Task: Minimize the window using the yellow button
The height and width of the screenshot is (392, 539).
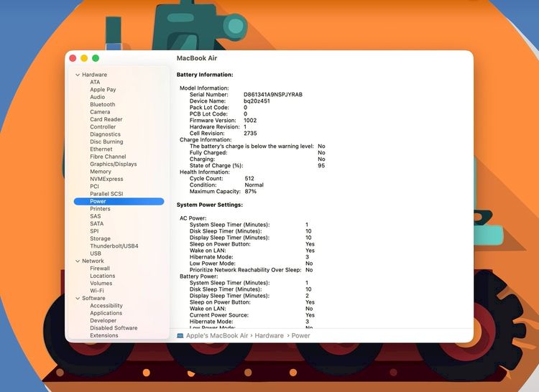Action: click(x=84, y=58)
